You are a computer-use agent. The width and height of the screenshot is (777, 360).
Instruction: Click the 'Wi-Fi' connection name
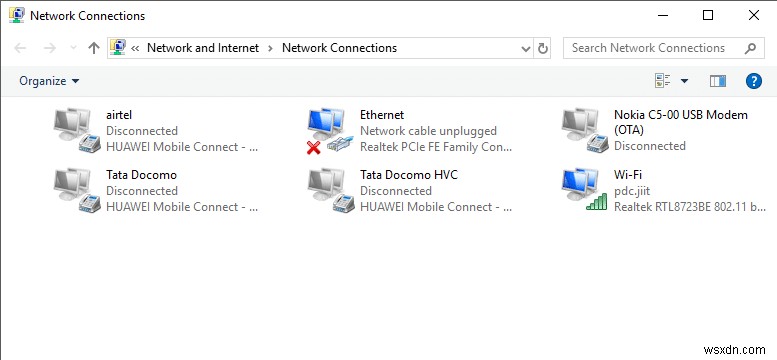[628, 175]
